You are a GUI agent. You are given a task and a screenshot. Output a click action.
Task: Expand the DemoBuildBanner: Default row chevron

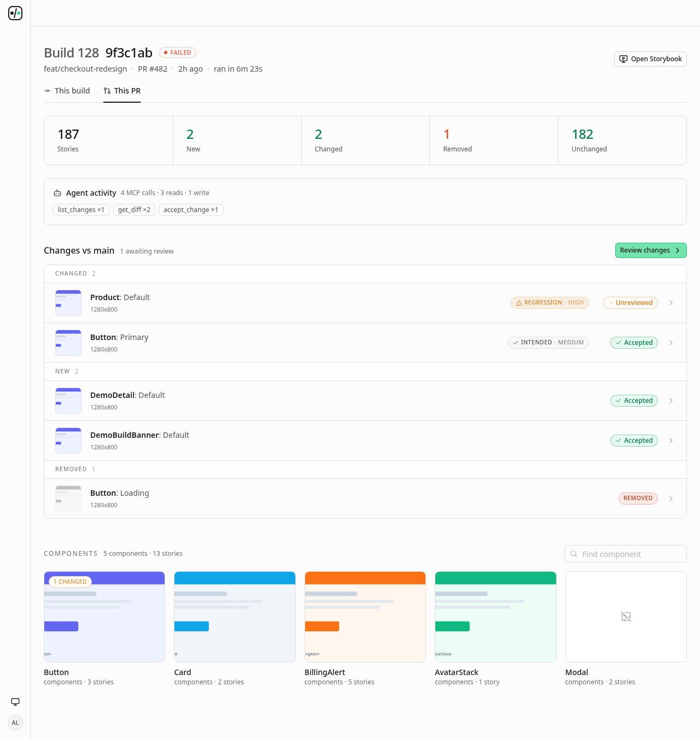click(x=671, y=441)
